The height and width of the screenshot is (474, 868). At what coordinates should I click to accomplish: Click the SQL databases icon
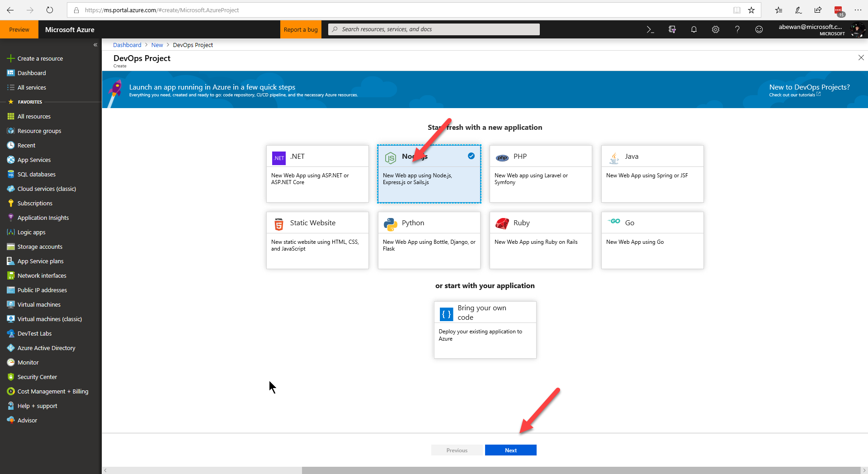pos(11,174)
